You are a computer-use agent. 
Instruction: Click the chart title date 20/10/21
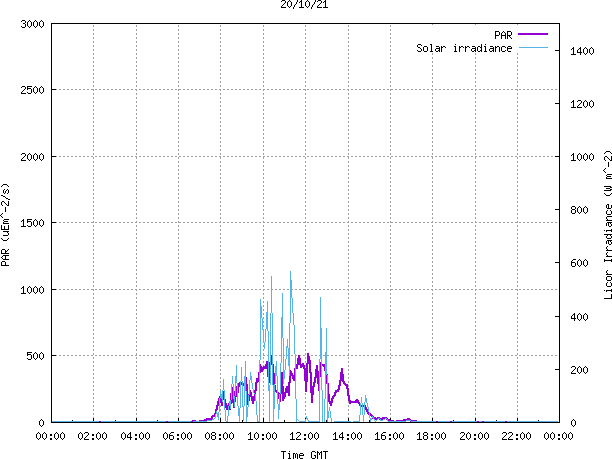click(304, 5)
